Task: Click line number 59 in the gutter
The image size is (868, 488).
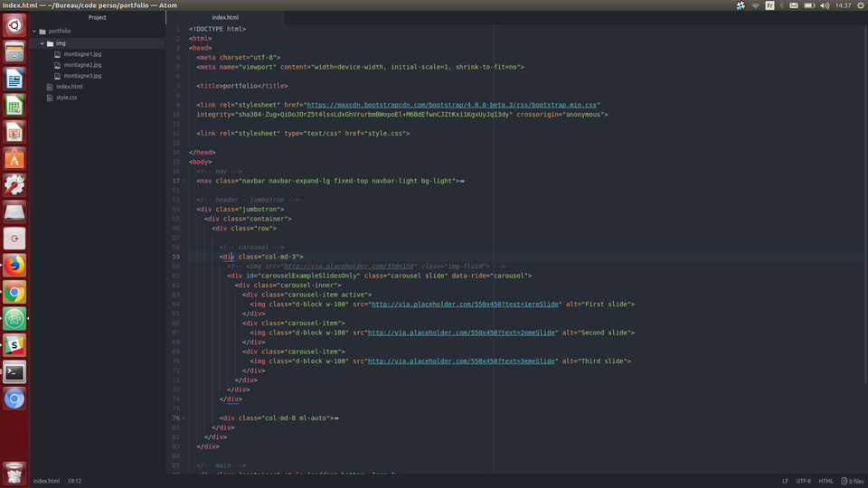Action: (x=176, y=257)
